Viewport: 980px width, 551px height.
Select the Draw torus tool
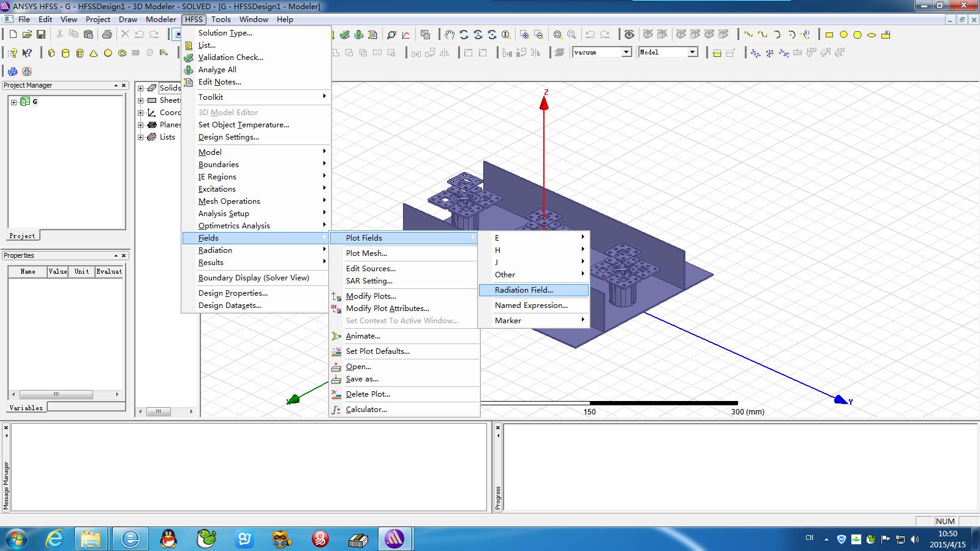tap(122, 53)
